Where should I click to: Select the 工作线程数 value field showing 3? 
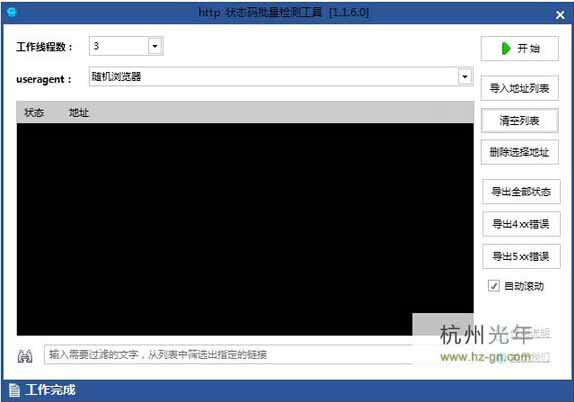click(x=119, y=46)
